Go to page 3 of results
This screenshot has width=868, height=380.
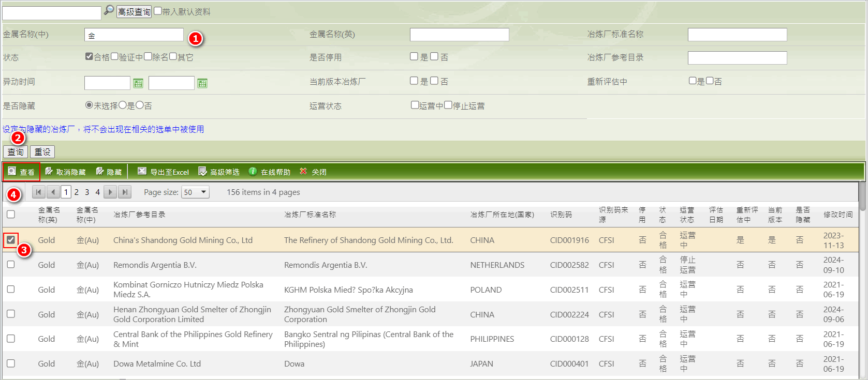point(87,192)
